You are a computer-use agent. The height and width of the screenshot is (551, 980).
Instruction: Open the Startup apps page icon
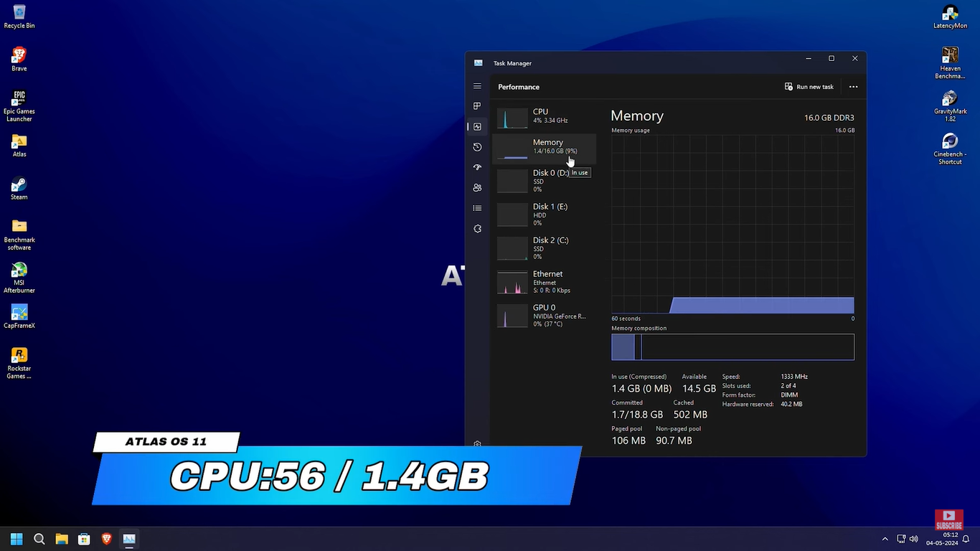(477, 167)
